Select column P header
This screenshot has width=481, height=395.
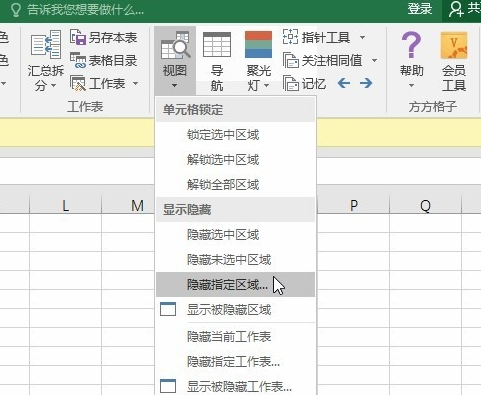point(353,205)
